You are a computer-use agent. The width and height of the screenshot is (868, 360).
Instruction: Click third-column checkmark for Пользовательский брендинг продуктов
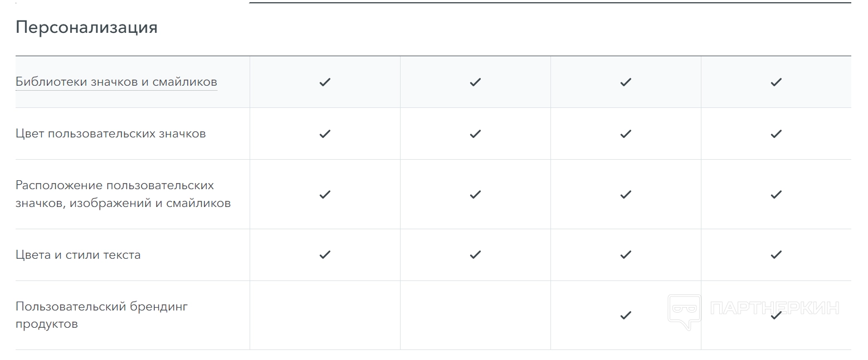coord(626,315)
